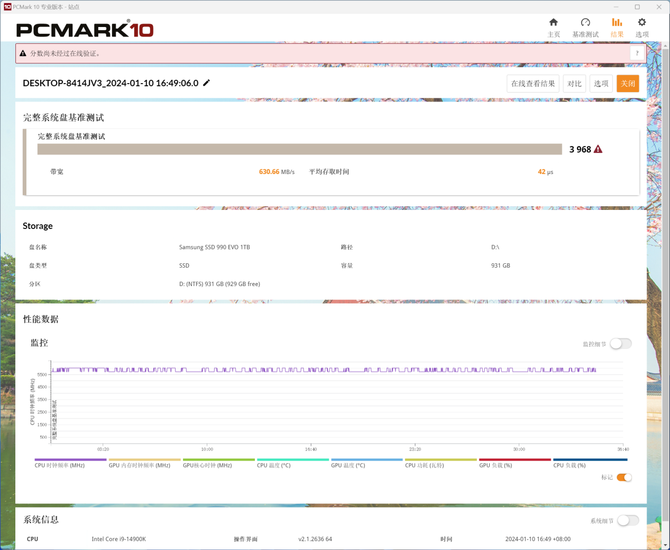The height and width of the screenshot is (550, 670).
Task: Toggle the 监控细节 switch
Action: 620,344
